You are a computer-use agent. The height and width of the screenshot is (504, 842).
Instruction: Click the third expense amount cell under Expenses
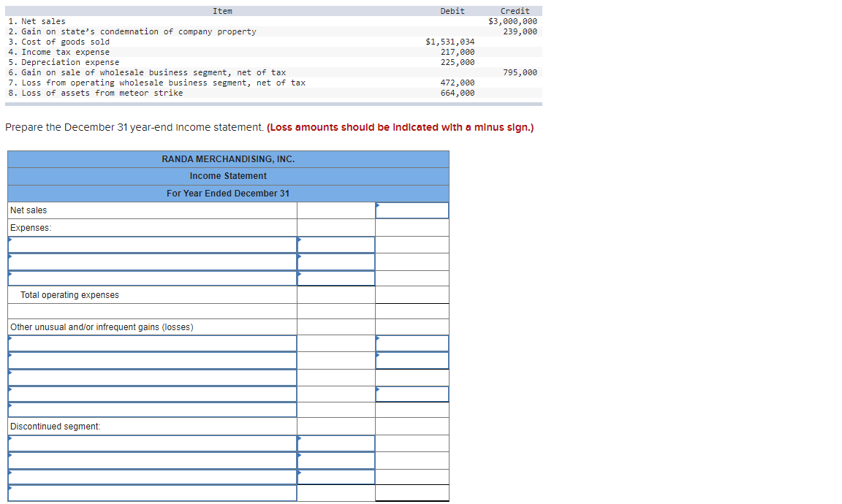point(336,278)
